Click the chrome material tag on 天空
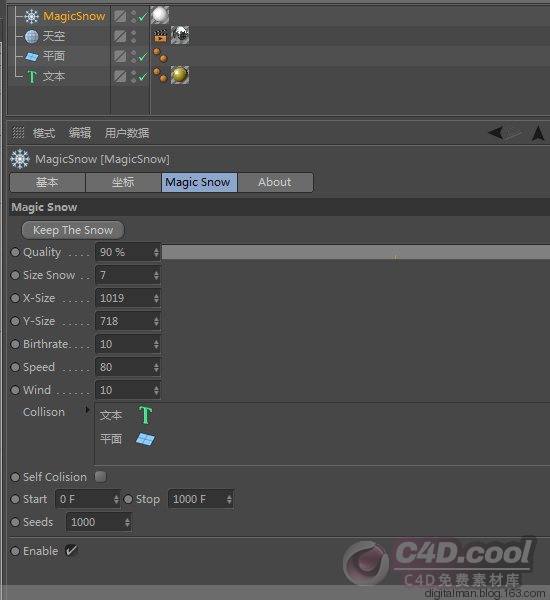This screenshot has height=600, width=550. (x=180, y=35)
